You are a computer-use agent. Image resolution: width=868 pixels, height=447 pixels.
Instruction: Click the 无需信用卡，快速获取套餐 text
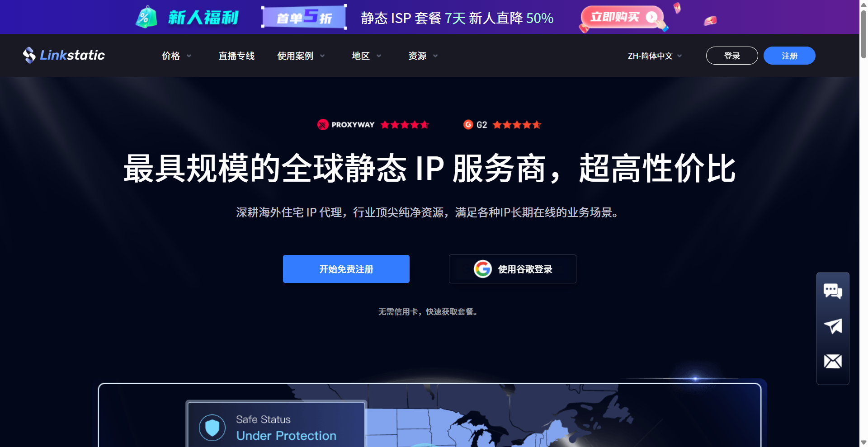coord(428,312)
